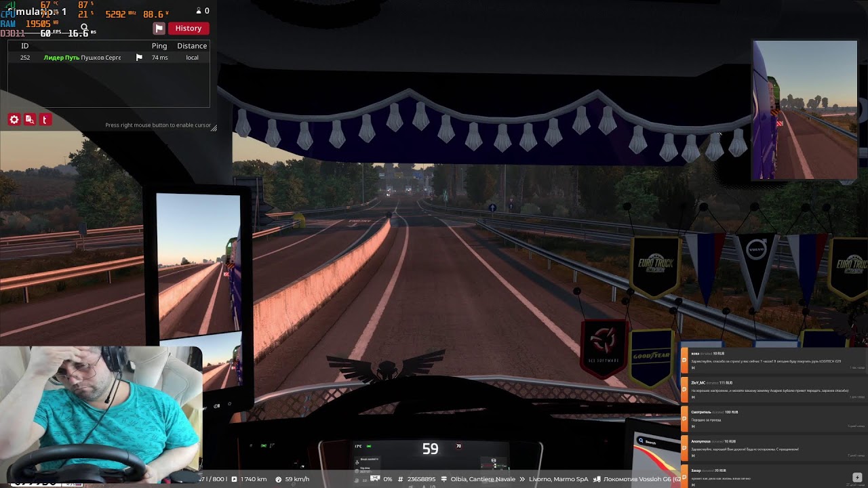Click the Anonymous 10 RUB donation message

pyautogui.click(x=773, y=448)
